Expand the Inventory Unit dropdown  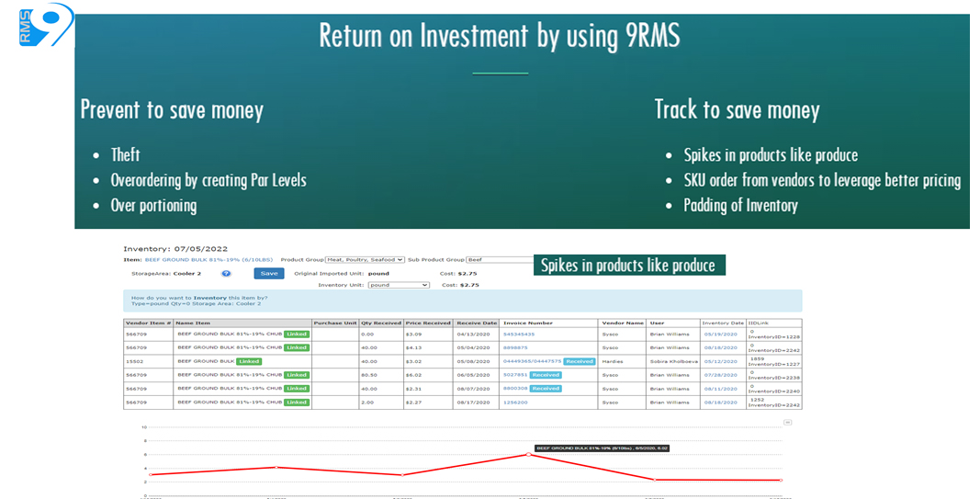click(x=399, y=285)
